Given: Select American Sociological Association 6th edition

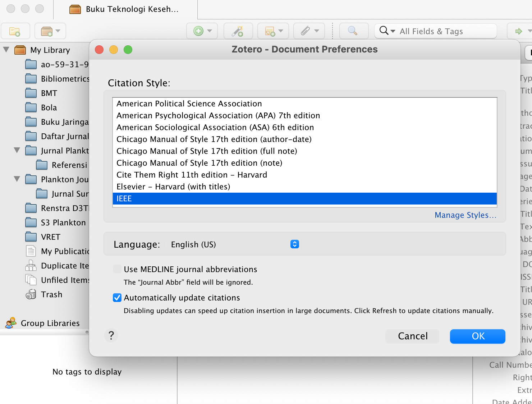Looking at the screenshot, I should 305,127.
